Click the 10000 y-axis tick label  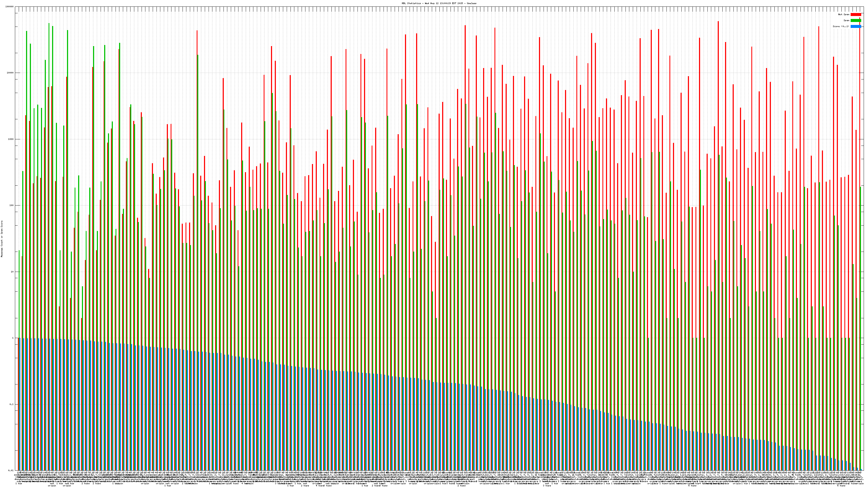coord(11,73)
